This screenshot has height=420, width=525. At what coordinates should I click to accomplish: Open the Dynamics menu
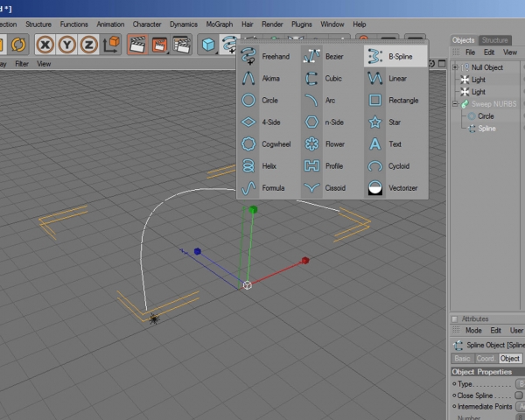point(184,24)
